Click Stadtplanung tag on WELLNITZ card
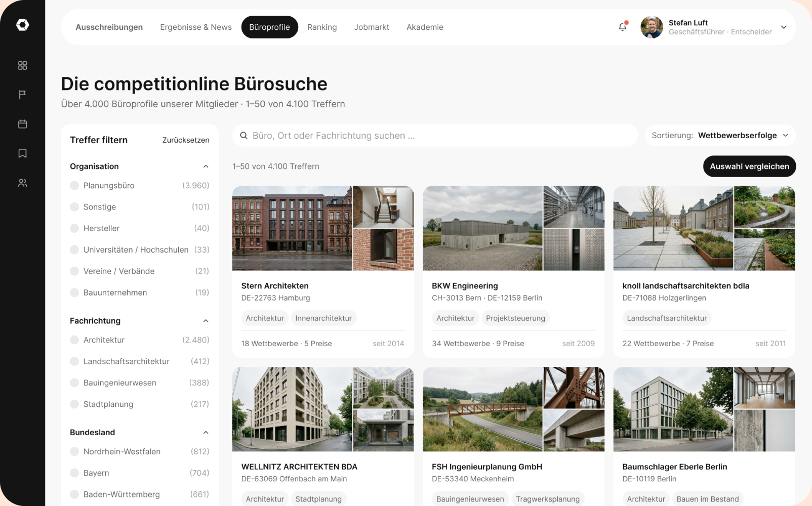812x506 pixels. click(x=318, y=499)
